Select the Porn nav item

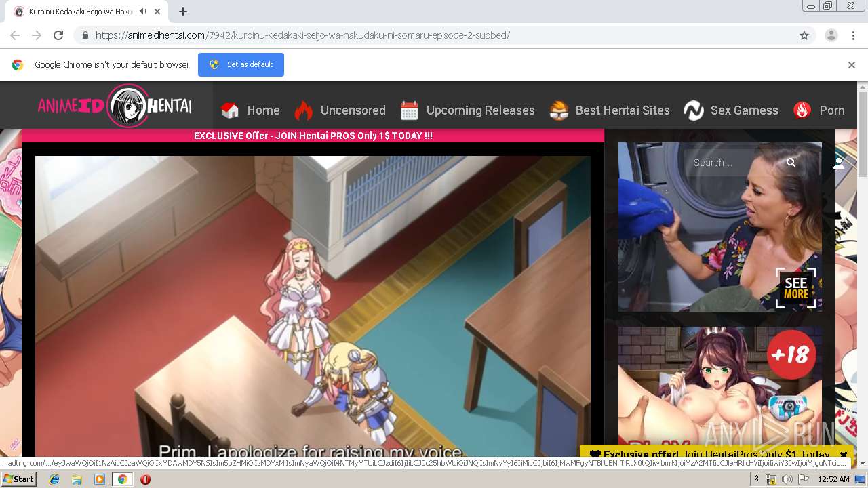click(x=832, y=110)
